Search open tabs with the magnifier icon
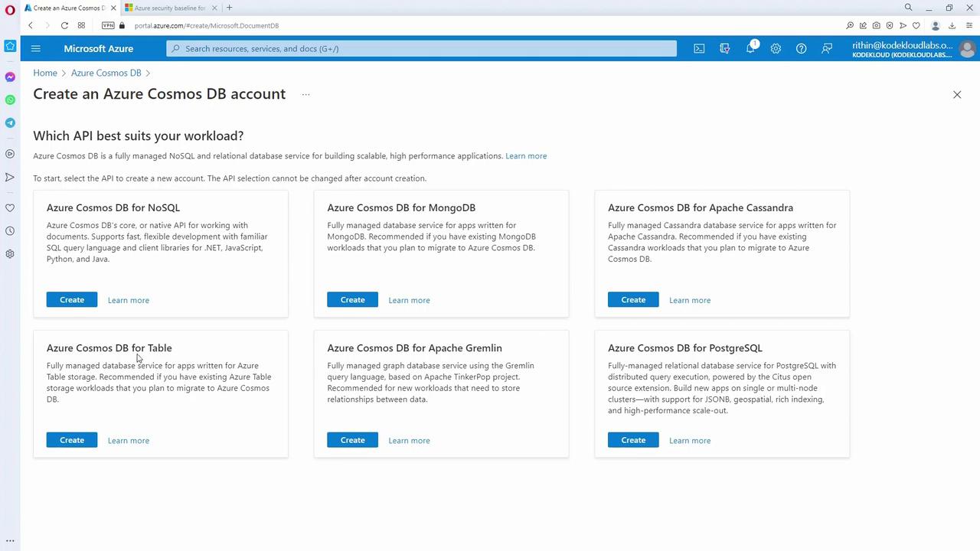Viewport: 980px width, 551px height. [x=908, y=8]
